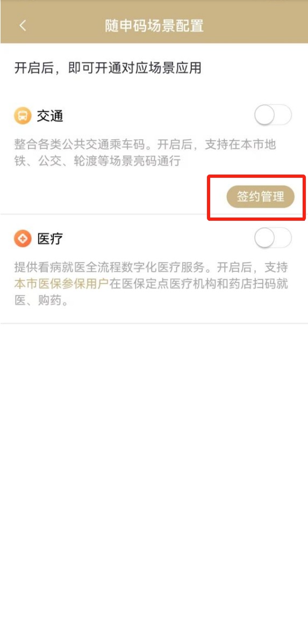
Task: Tap the 开启后，即可开通对应场景应用 heading
Action: tap(108, 68)
